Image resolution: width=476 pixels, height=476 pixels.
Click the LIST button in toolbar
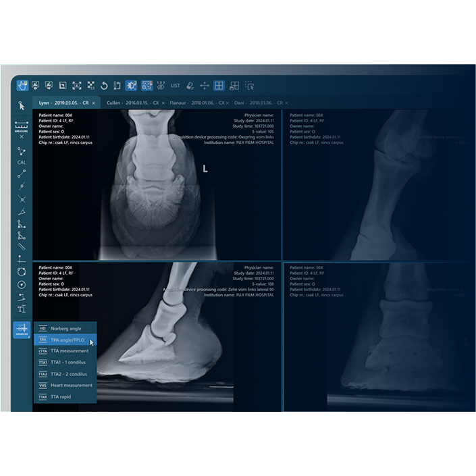[x=176, y=86]
